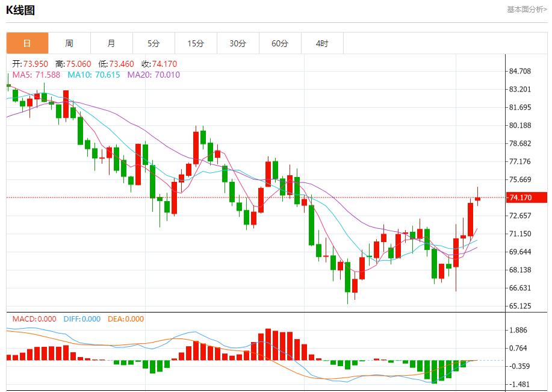Switch to the 周 weekly tab

tap(69, 43)
